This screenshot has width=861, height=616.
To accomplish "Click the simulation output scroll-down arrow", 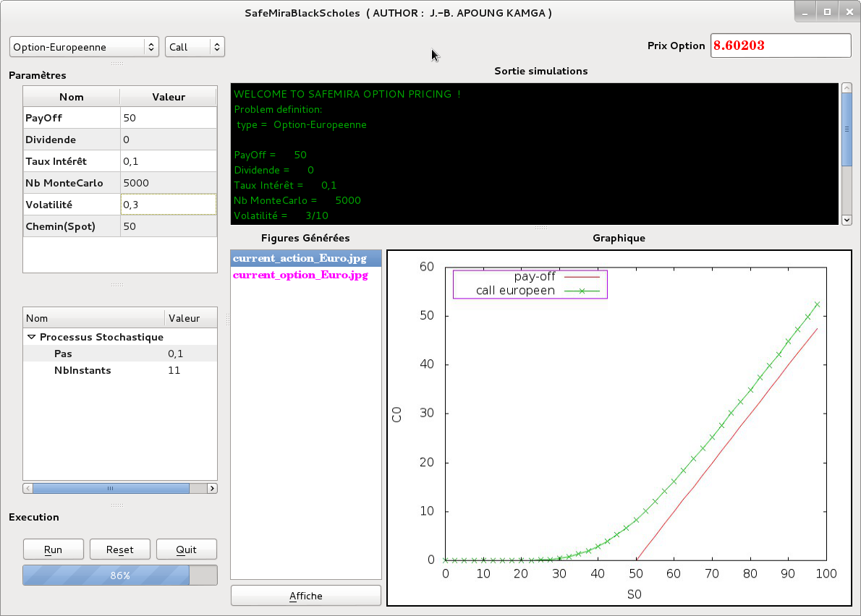I will [x=847, y=219].
